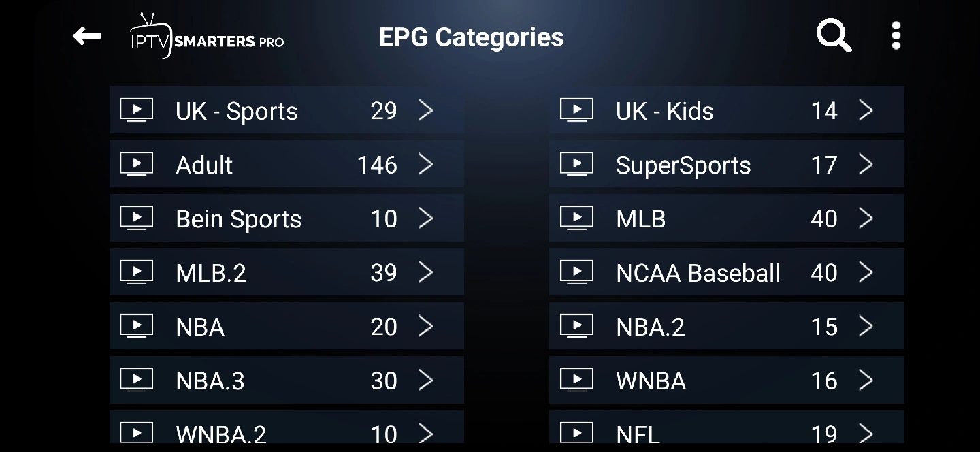The height and width of the screenshot is (452, 980).
Task: Click the TV icon beside UK - Sports
Action: click(137, 110)
